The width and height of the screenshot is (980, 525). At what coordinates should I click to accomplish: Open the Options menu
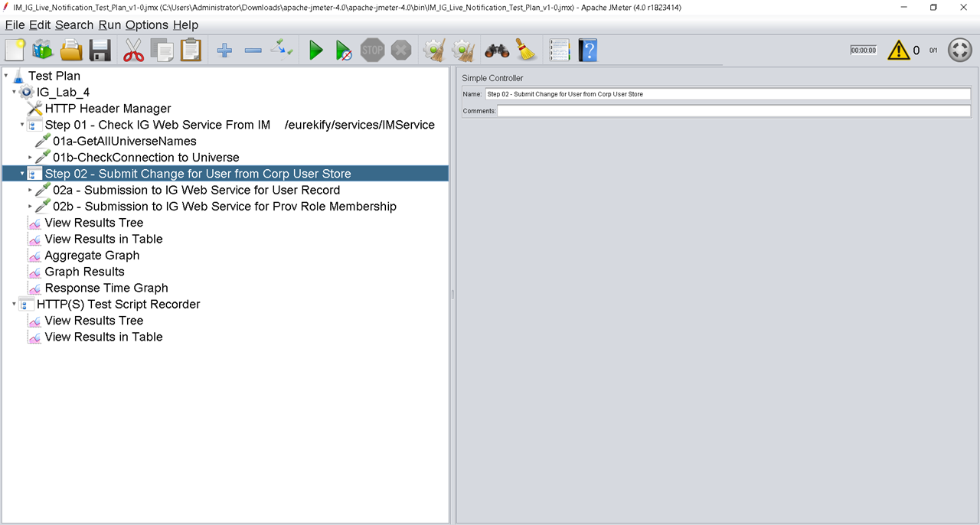pyautogui.click(x=146, y=24)
